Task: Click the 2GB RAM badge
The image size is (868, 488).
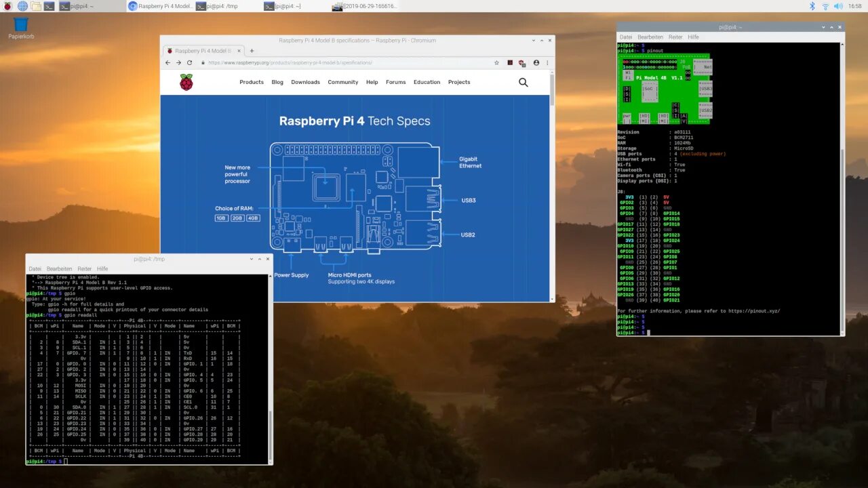Action: 237,218
